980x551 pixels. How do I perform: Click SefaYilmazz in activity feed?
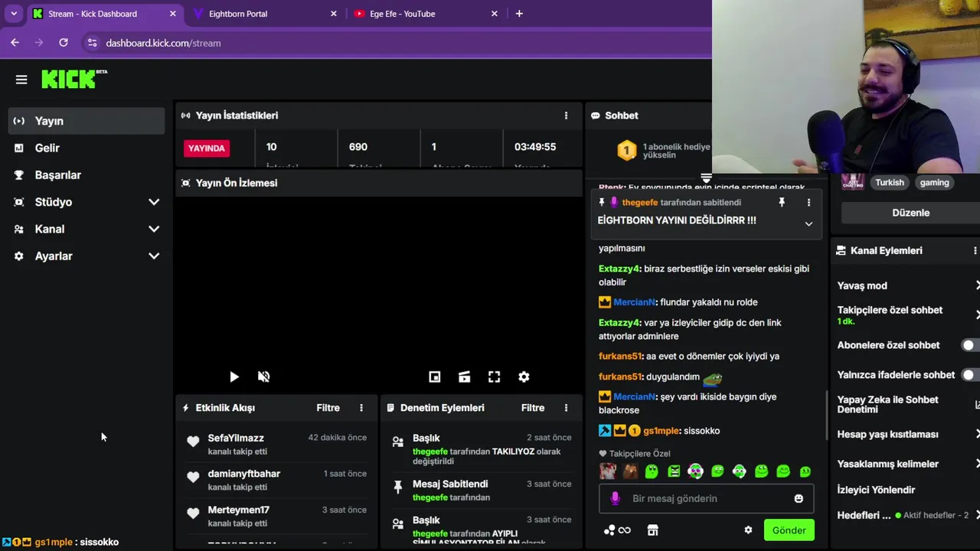tap(236, 438)
